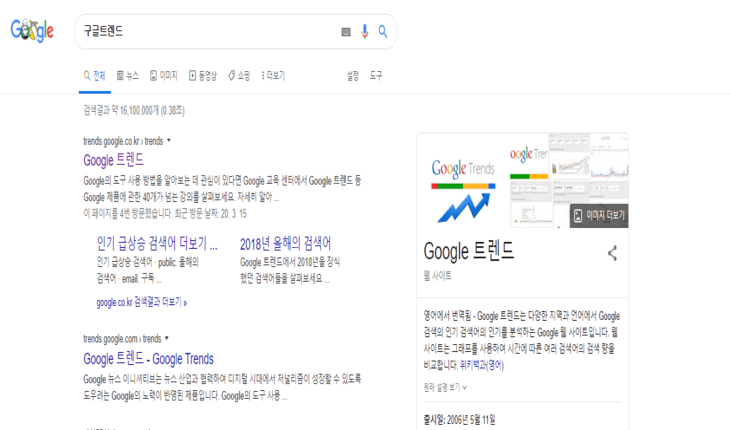Image resolution: width=730 pixels, height=430 pixels.
Task: Switch to the 동영상 tab
Action: tap(203, 76)
